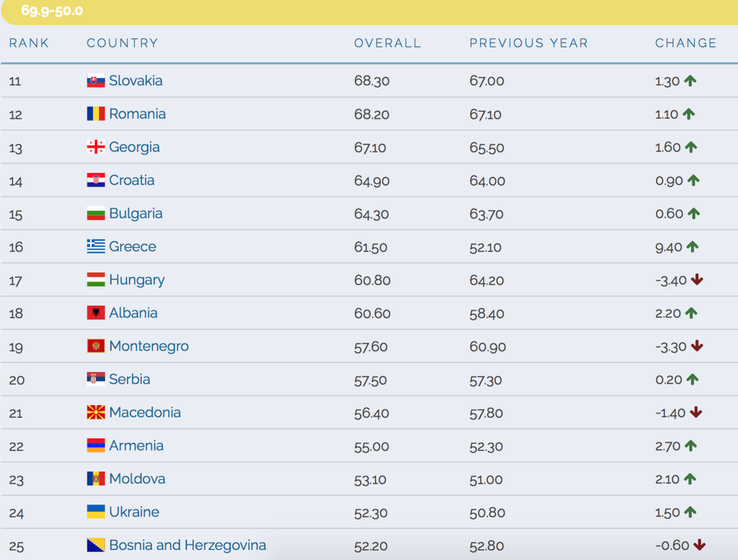Viewport: 738px width, 560px height.
Task: Click the green up arrow in Slovakia's row
Action: click(x=690, y=81)
